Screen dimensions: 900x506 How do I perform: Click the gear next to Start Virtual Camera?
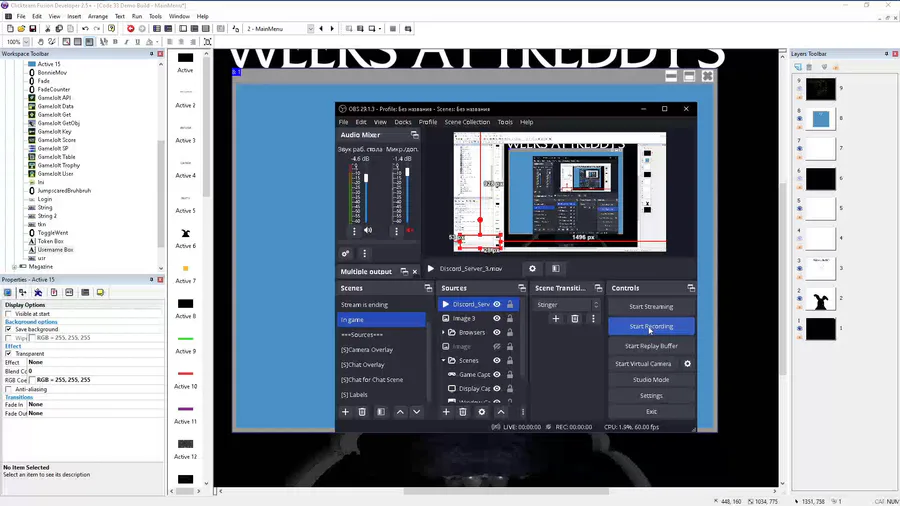pos(687,364)
